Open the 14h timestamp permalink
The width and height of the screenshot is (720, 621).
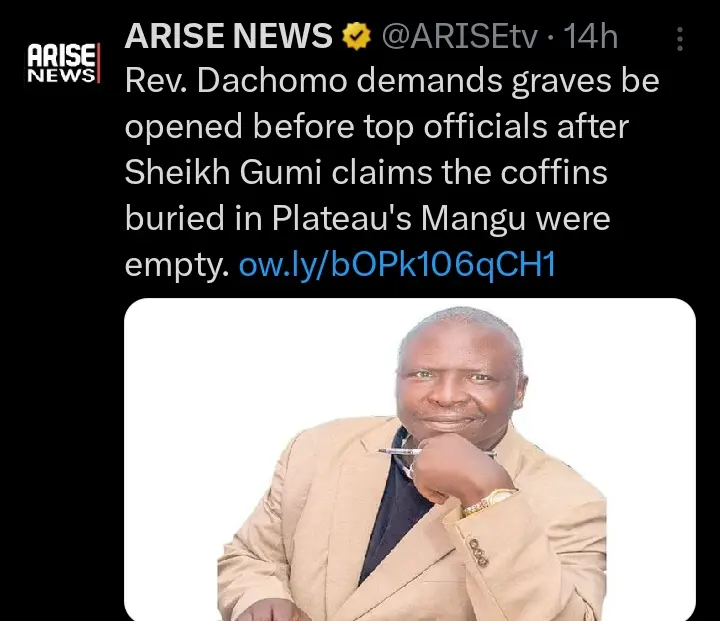[591, 36]
